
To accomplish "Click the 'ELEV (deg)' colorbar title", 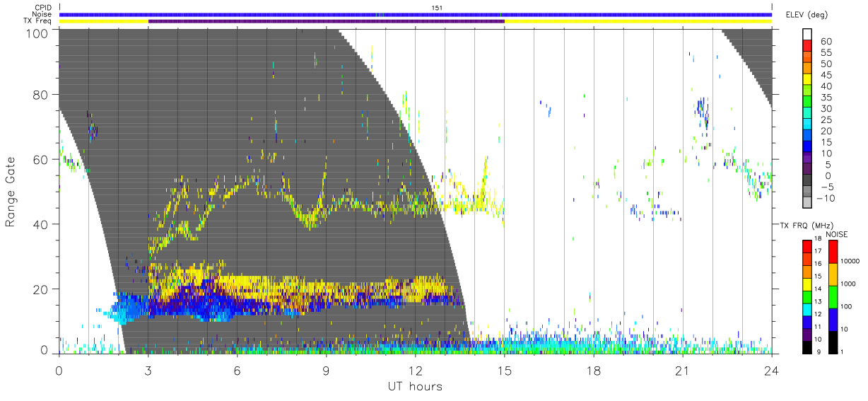I will (x=807, y=15).
